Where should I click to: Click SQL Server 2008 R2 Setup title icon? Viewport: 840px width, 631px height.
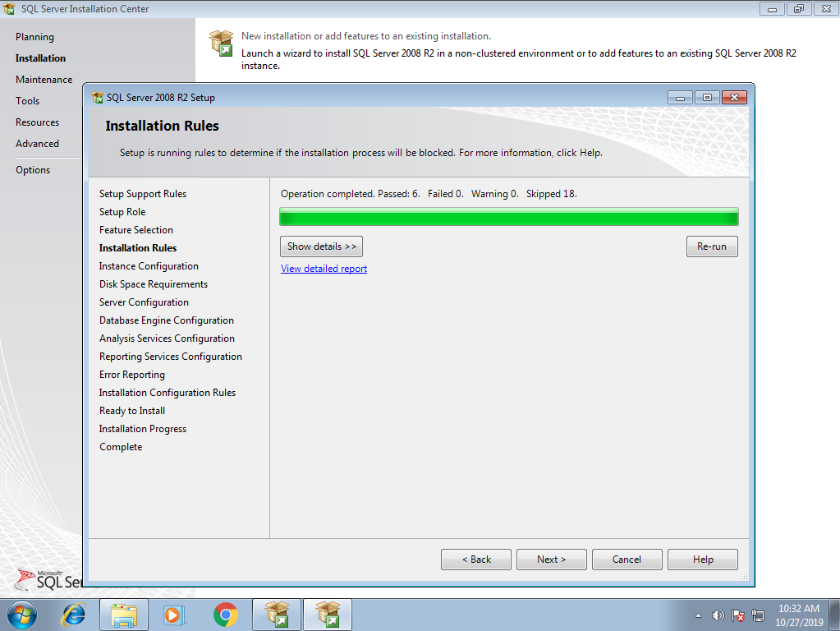pyautogui.click(x=98, y=98)
